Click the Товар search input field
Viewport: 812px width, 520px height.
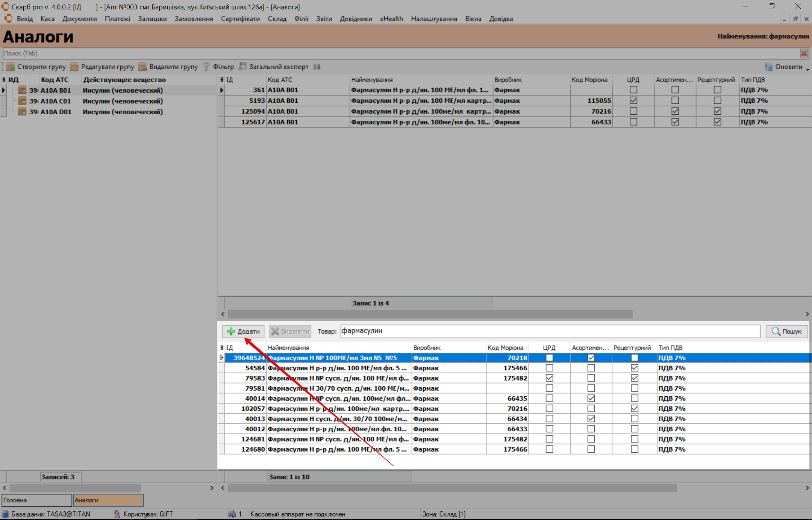(550, 331)
